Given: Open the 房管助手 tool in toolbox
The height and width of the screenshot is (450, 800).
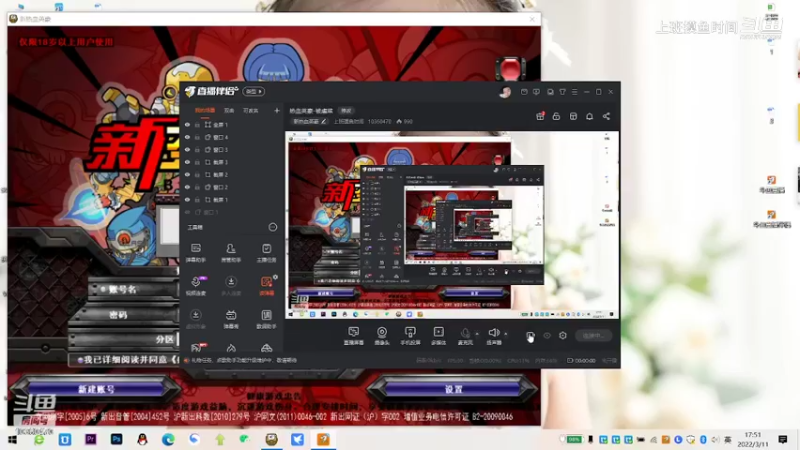Looking at the screenshot, I should [231, 252].
